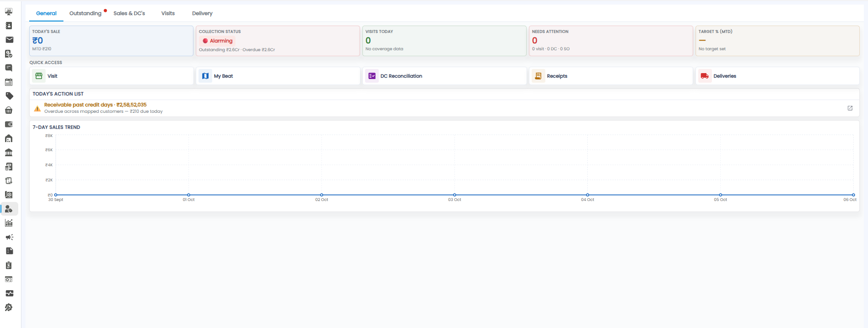Click the Receivable past credit days item

tap(444, 108)
